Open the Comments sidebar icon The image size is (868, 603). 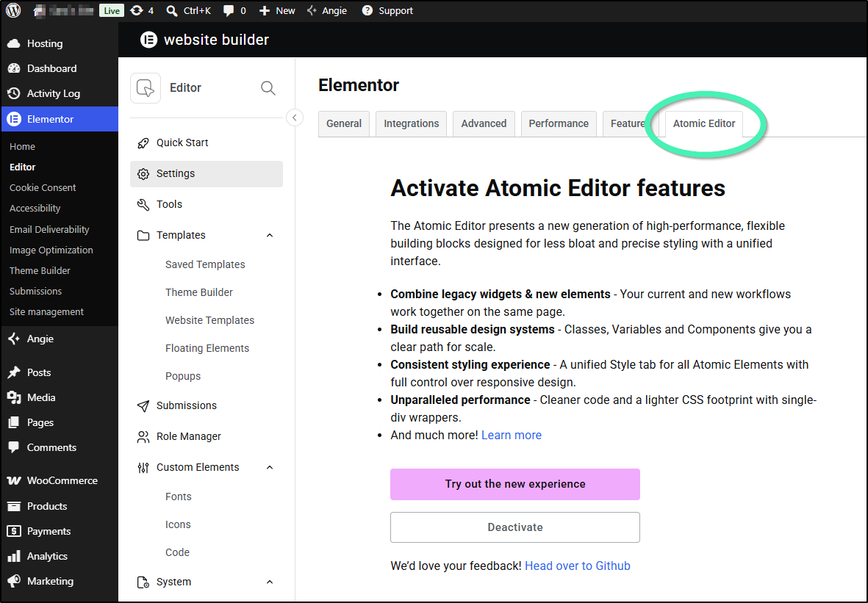[x=14, y=447]
